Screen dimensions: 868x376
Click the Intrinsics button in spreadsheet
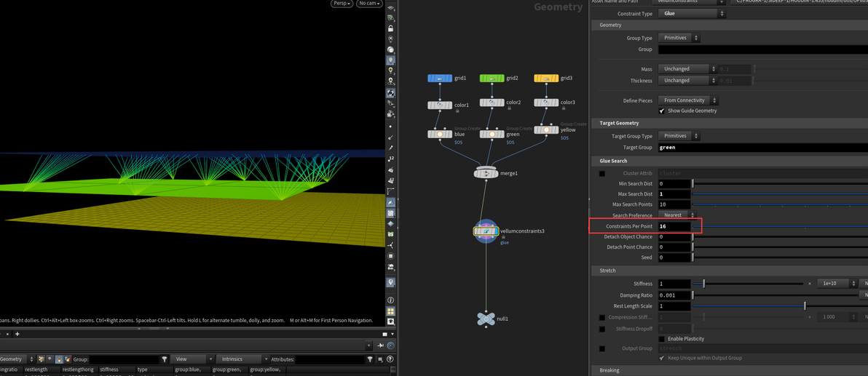(242, 359)
